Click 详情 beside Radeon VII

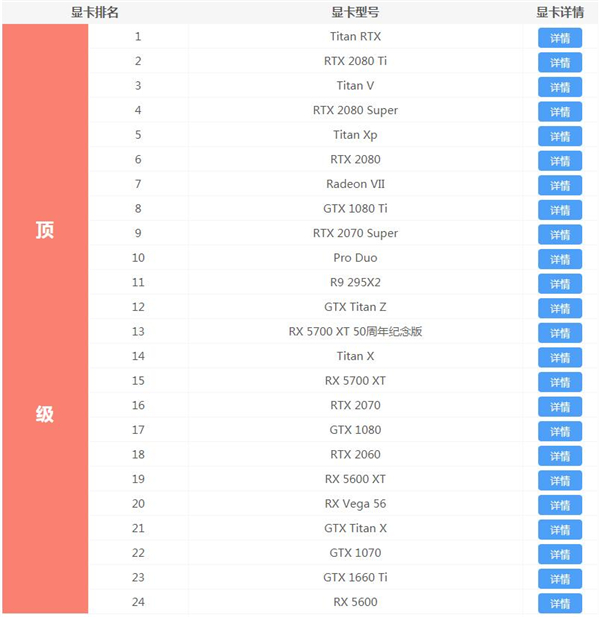(559, 185)
